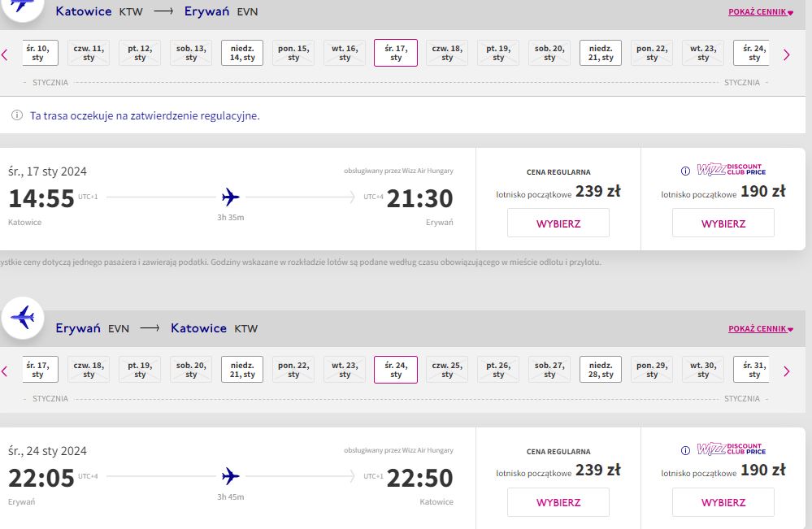Choose regular price 239 zł for outbound flight
The width and height of the screenshot is (812, 529).
click(x=558, y=223)
